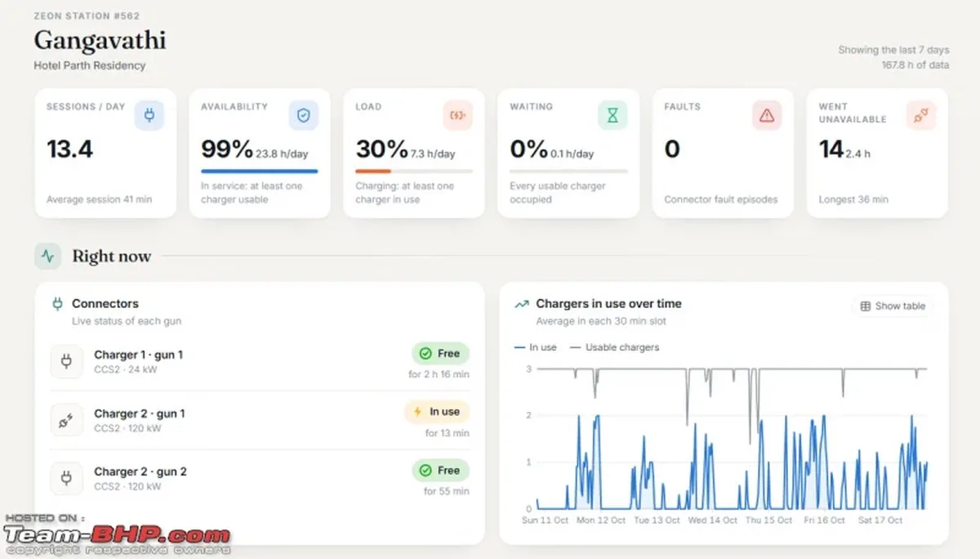This screenshot has height=559, width=980.
Task: Click the 13.4 sessions per day value
Action: click(69, 149)
